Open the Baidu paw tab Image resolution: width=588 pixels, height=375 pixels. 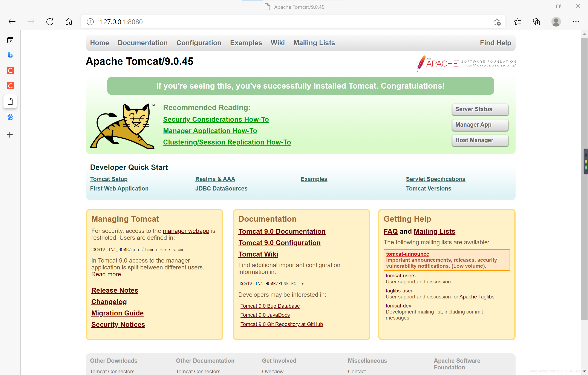(x=10, y=117)
